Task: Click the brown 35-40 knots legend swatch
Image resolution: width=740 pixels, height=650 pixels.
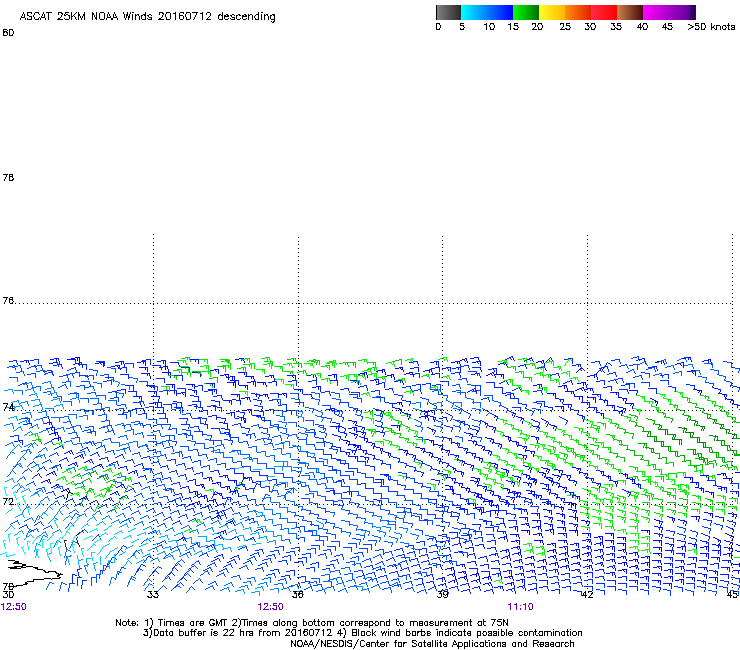Action: point(630,12)
